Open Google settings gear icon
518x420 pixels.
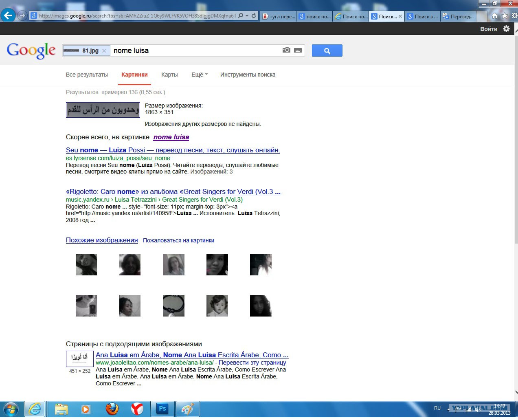pyautogui.click(x=506, y=29)
